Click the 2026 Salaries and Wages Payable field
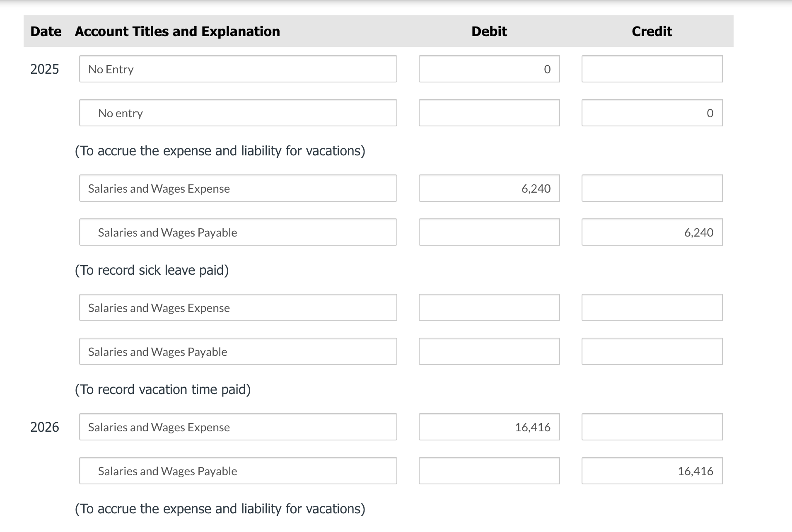Image resolution: width=792 pixels, height=532 pixels. click(x=238, y=471)
